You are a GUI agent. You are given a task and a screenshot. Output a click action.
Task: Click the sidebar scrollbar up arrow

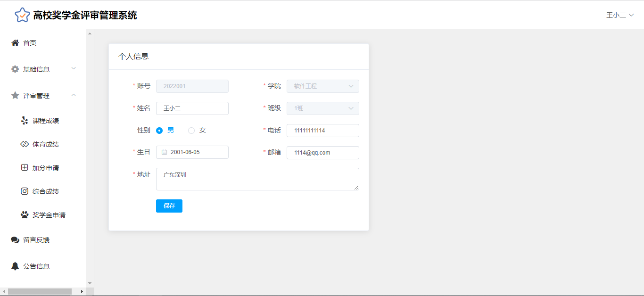[90, 33]
